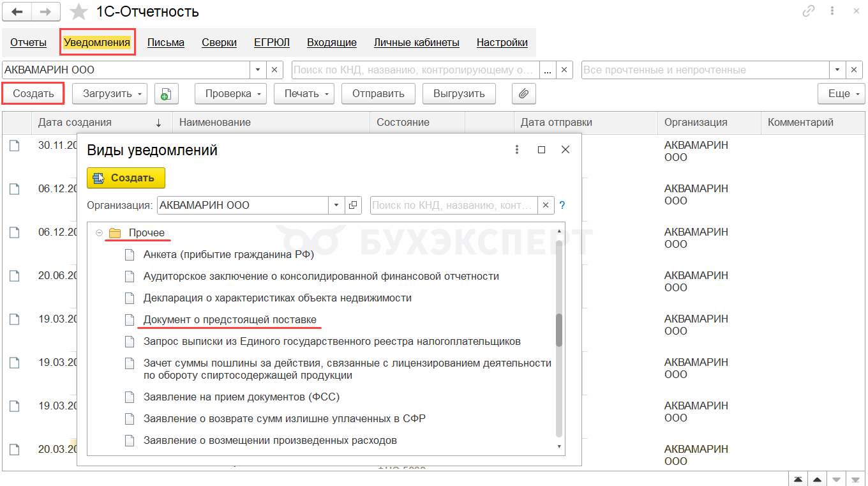
Task: Click the document with green plus icon
Action: point(166,94)
